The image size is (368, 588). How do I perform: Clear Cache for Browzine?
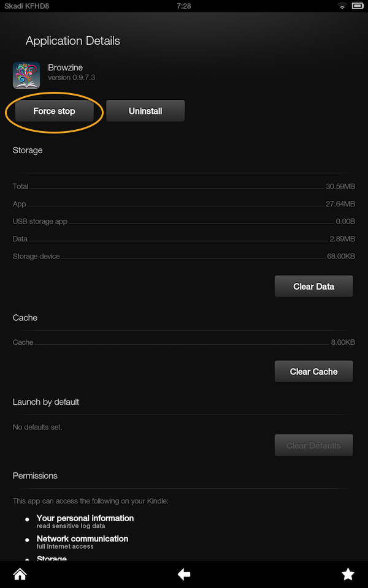313,371
